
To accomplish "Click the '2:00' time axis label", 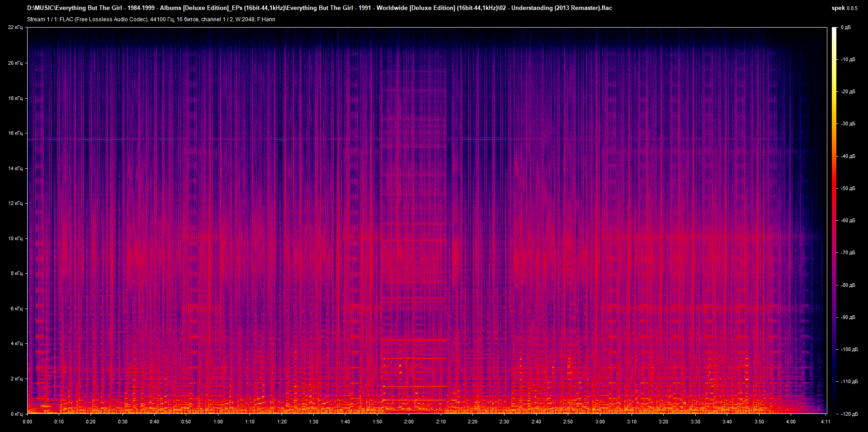I will coord(409,422).
